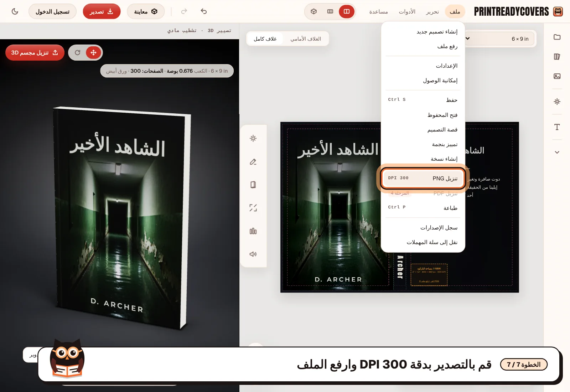Switch to the 3D cube view mode

click(314, 11)
